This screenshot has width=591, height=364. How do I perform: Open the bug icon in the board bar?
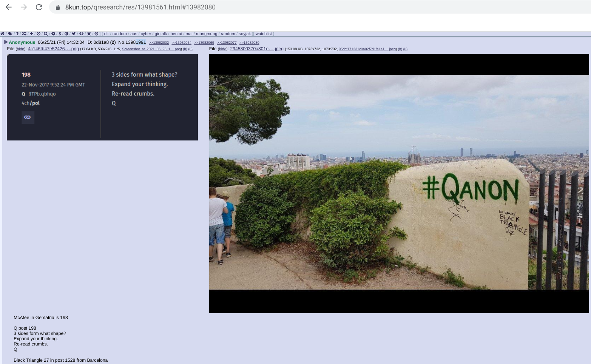click(x=89, y=34)
